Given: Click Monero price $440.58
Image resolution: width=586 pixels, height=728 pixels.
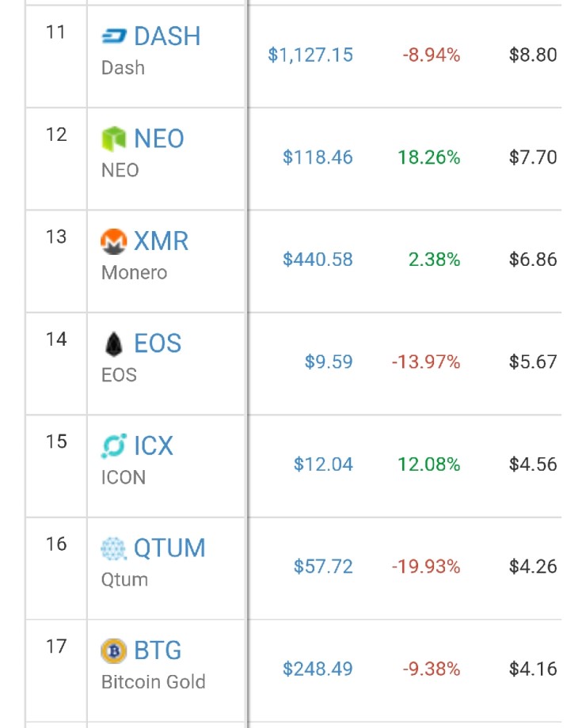Looking at the screenshot, I should click(318, 260).
